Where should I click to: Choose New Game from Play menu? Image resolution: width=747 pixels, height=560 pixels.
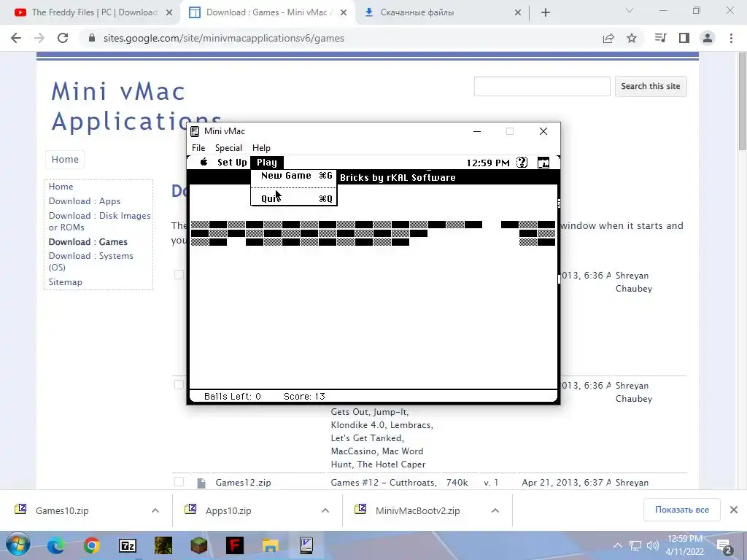coord(294,176)
